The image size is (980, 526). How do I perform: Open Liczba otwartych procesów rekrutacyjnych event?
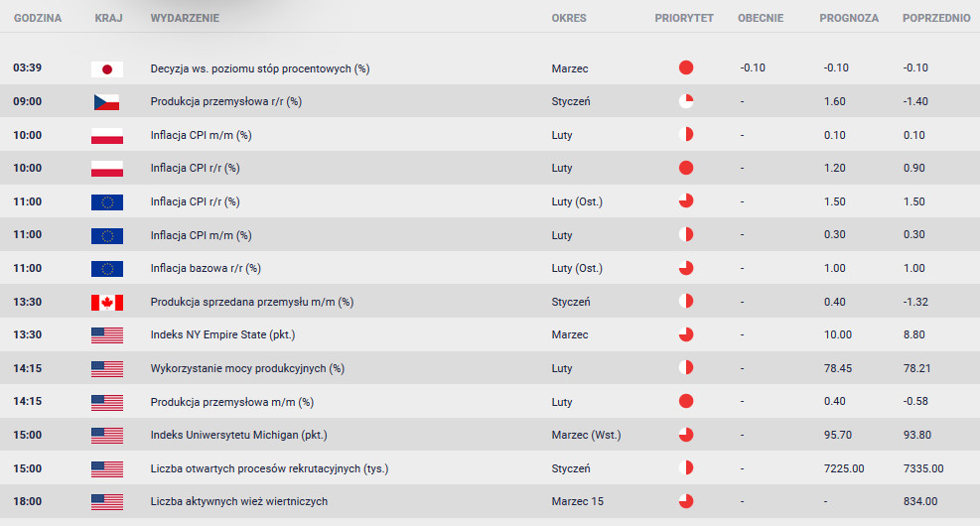[269, 468]
